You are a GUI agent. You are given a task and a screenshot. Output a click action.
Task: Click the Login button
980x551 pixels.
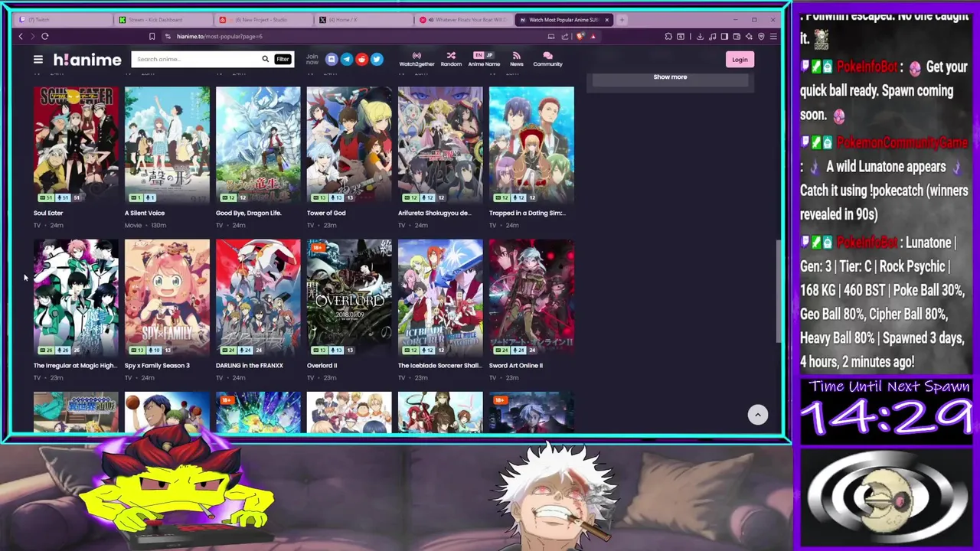tap(740, 59)
